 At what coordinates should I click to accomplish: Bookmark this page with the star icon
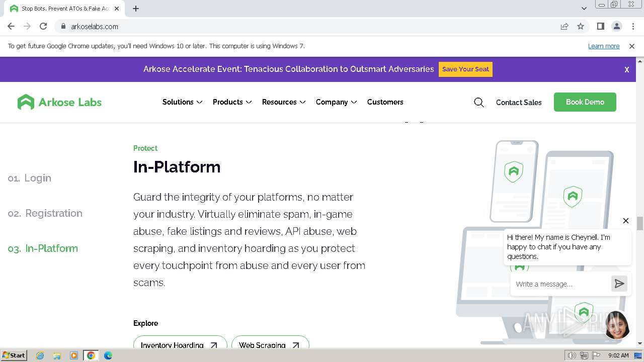tap(581, 26)
